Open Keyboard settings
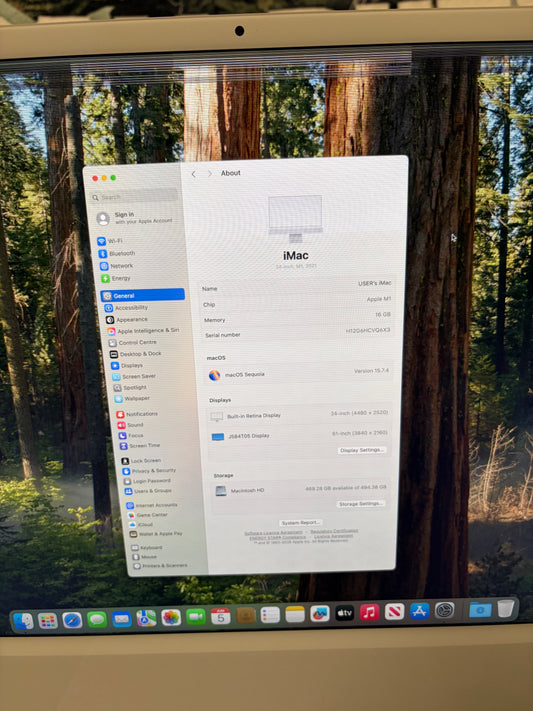The width and height of the screenshot is (533, 711). point(147,548)
